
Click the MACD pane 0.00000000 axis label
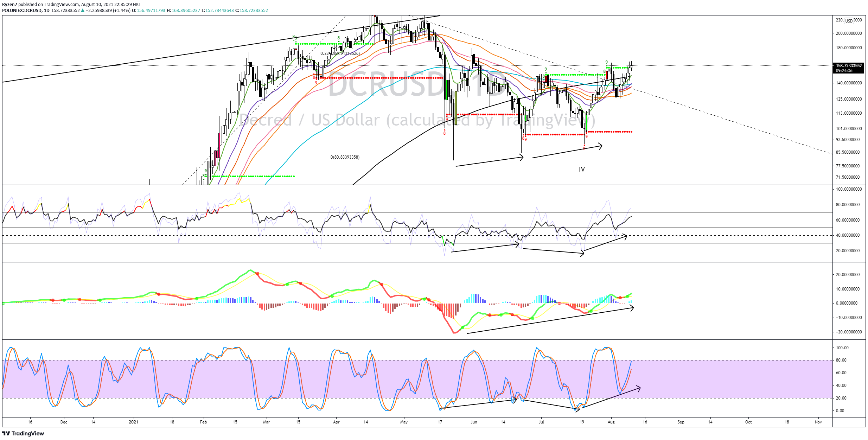pyautogui.click(x=847, y=303)
